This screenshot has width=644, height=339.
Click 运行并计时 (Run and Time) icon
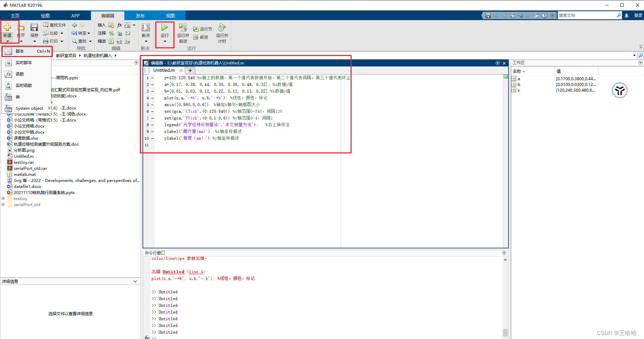point(222,27)
